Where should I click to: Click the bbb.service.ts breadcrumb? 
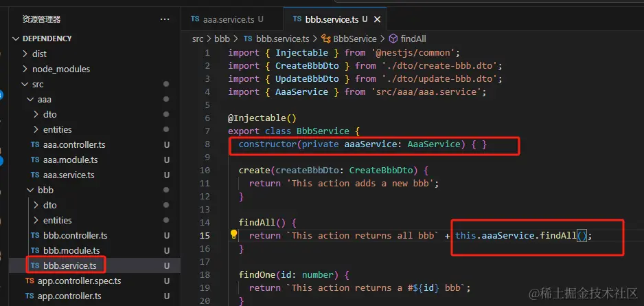[x=283, y=39]
